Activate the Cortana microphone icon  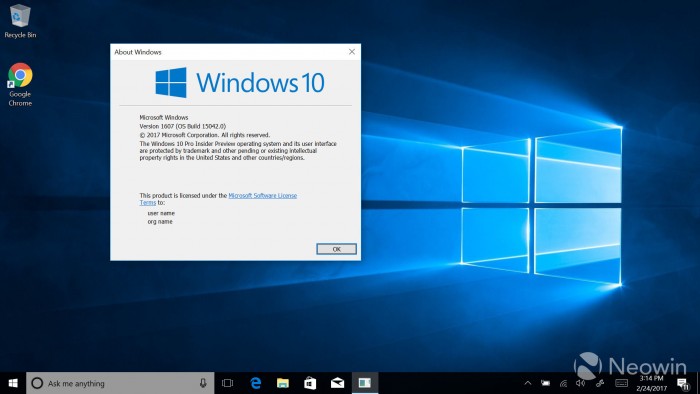203,383
